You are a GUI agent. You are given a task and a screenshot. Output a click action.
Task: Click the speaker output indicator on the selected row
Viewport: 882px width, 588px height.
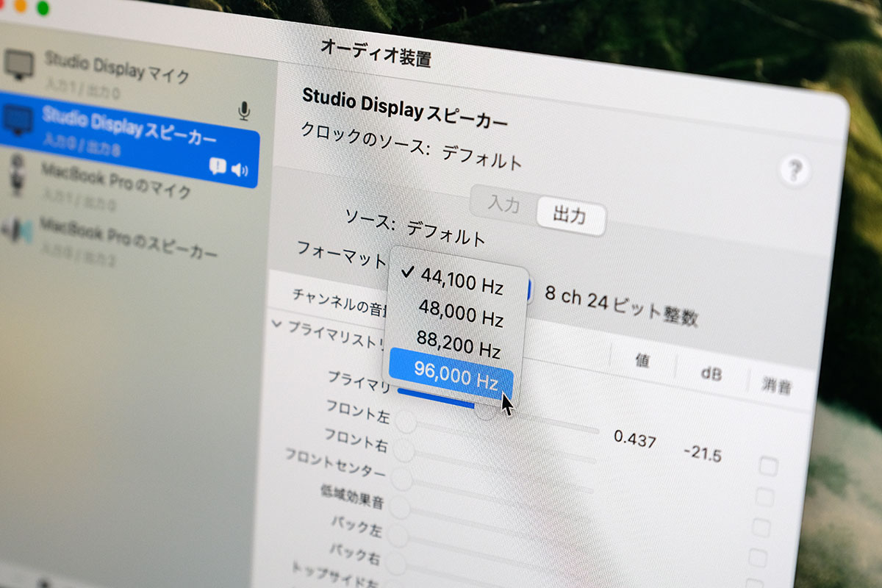(240, 170)
